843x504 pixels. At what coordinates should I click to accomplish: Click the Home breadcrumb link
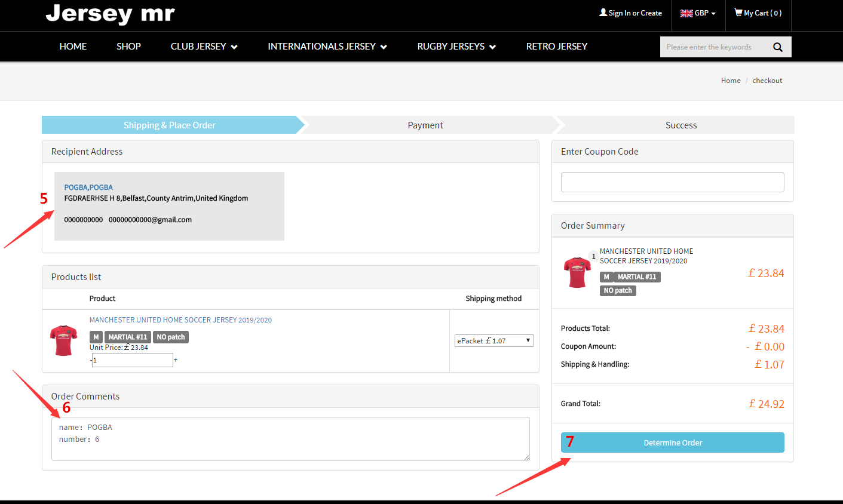click(731, 81)
